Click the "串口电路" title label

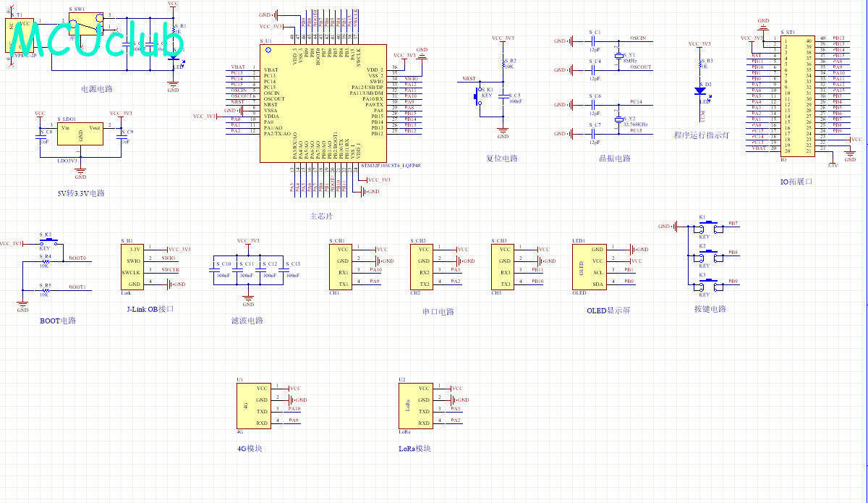point(438,312)
